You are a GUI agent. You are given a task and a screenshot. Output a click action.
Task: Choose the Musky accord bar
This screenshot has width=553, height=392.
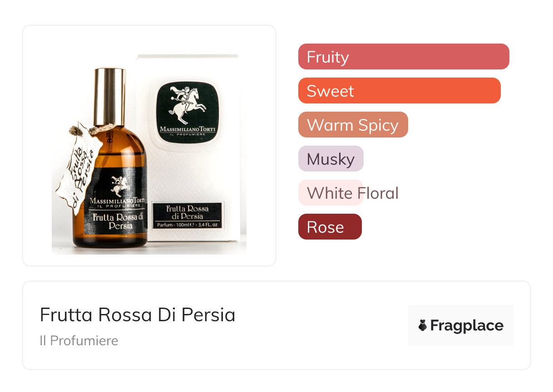click(x=331, y=159)
